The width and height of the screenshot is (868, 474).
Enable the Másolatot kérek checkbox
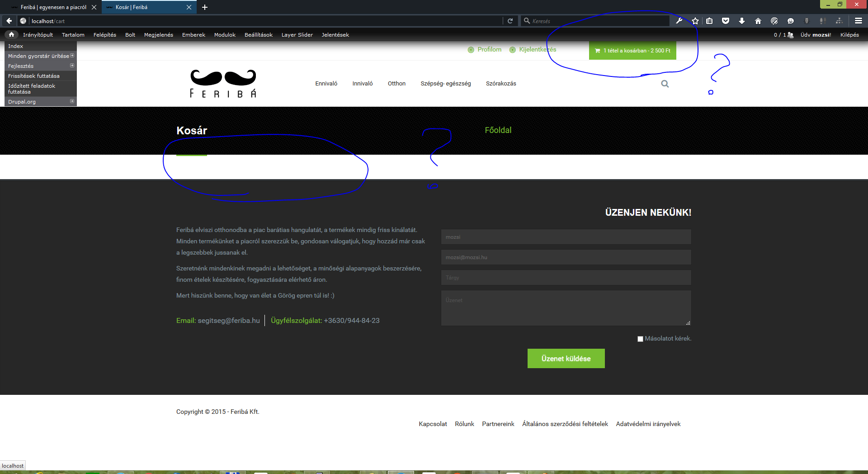tap(640, 339)
